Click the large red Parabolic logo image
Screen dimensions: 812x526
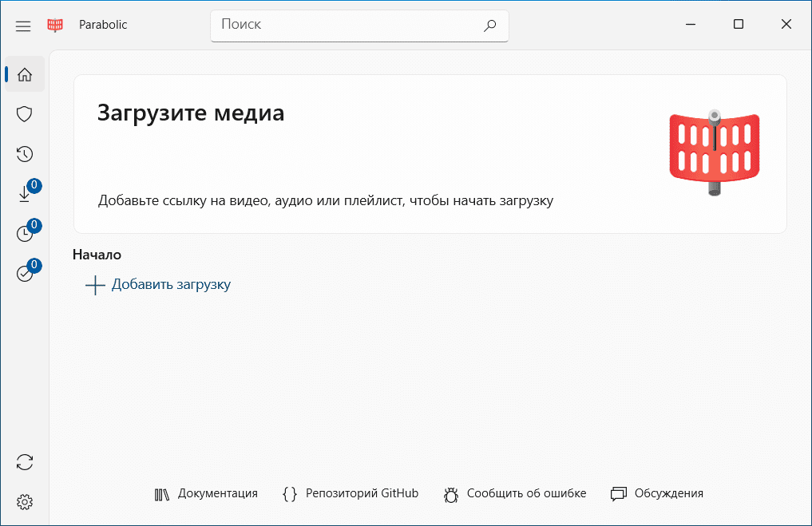(714, 152)
